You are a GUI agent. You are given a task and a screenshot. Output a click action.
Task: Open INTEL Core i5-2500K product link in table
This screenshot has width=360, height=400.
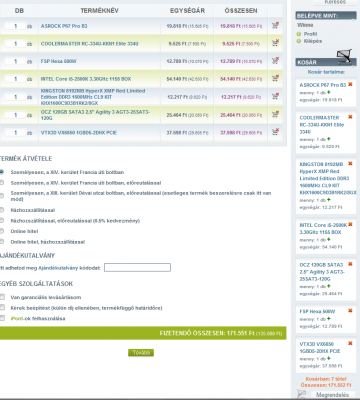tap(86, 79)
